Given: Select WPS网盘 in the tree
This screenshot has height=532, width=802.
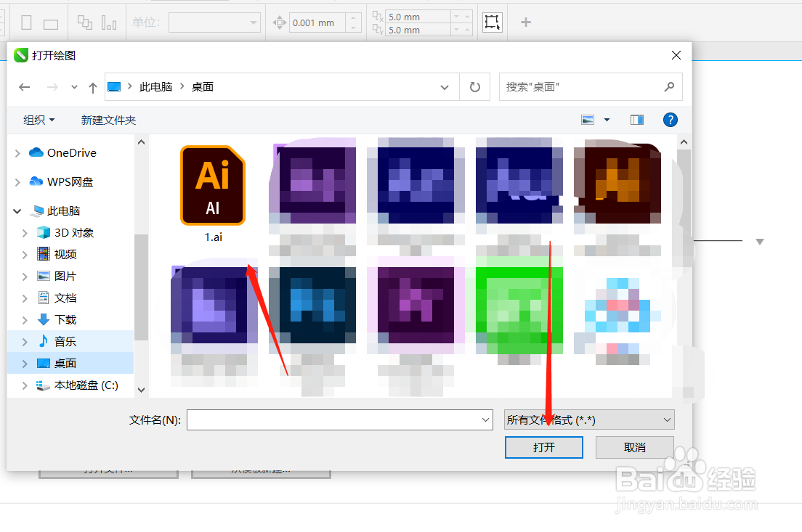Looking at the screenshot, I should [70, 181].
